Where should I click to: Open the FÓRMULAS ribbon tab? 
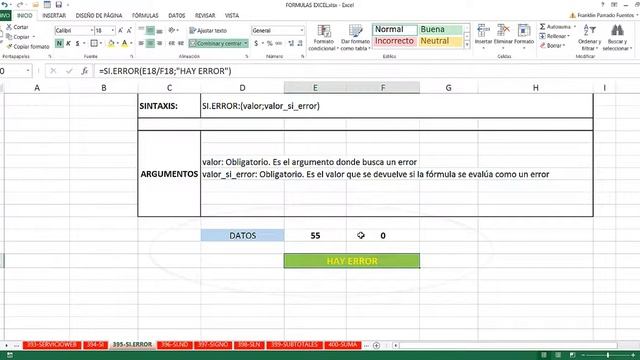coord(145,16)
